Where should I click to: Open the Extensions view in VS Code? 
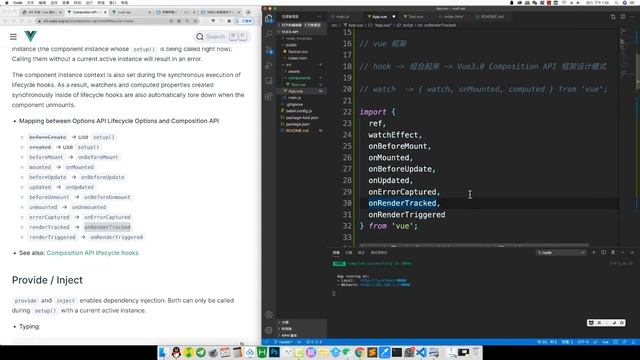point(269,97)
